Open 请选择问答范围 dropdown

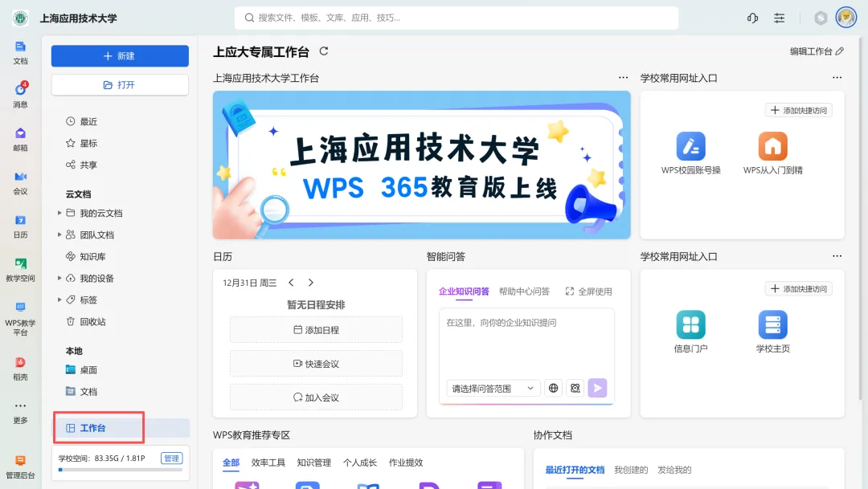point(493,389)
